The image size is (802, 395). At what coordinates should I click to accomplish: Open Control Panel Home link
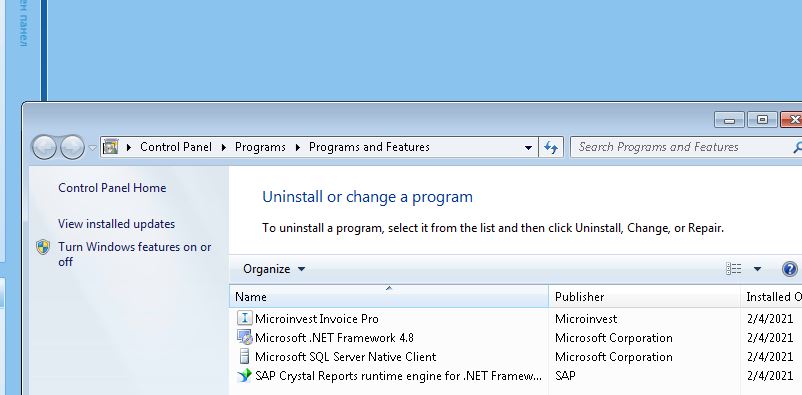click(112, 188)
